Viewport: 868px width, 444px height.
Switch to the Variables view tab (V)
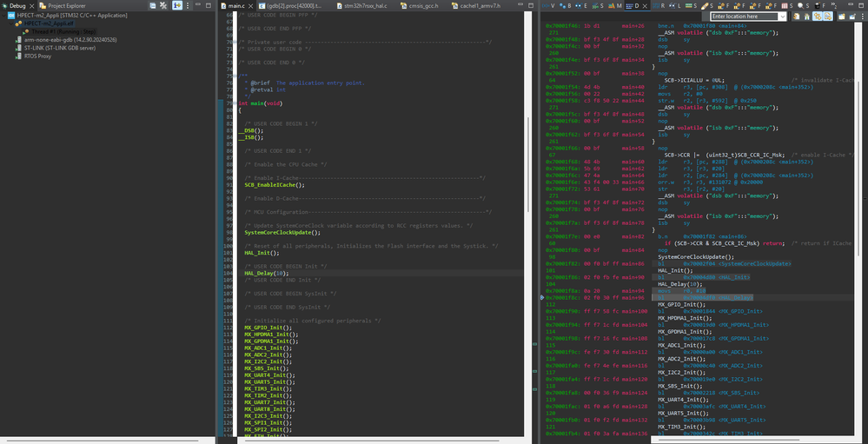point(548,5)
